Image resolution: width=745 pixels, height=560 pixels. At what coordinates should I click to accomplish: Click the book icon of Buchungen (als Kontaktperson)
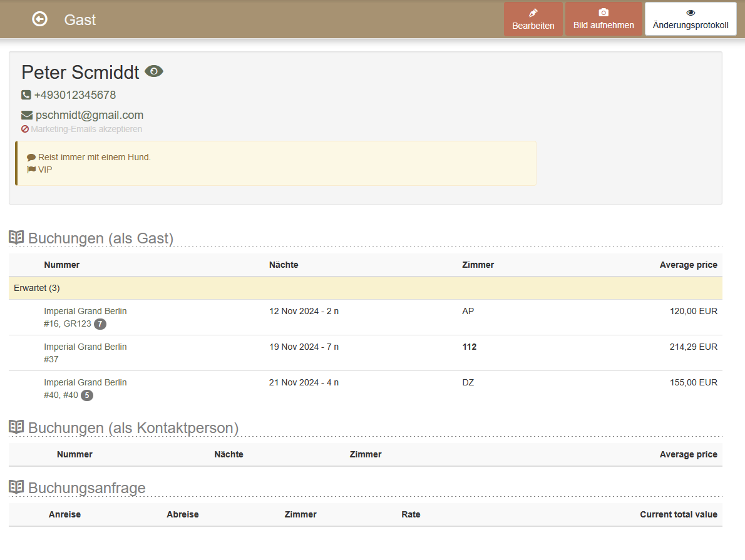point(16,427)
